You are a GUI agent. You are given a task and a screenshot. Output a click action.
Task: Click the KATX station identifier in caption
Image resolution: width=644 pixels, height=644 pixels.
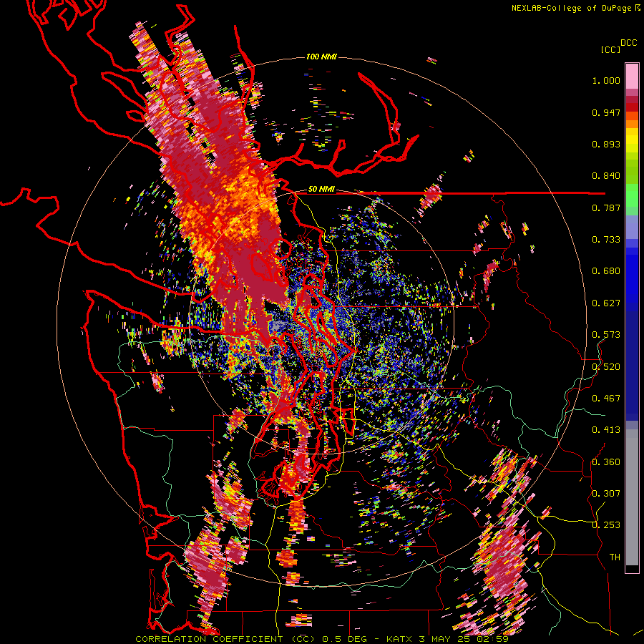[399, 639]
